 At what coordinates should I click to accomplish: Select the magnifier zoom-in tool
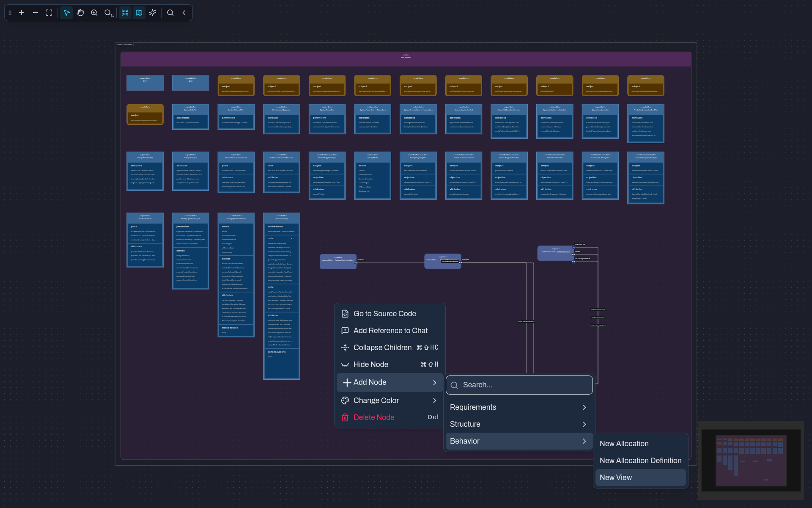click(94, 13)
